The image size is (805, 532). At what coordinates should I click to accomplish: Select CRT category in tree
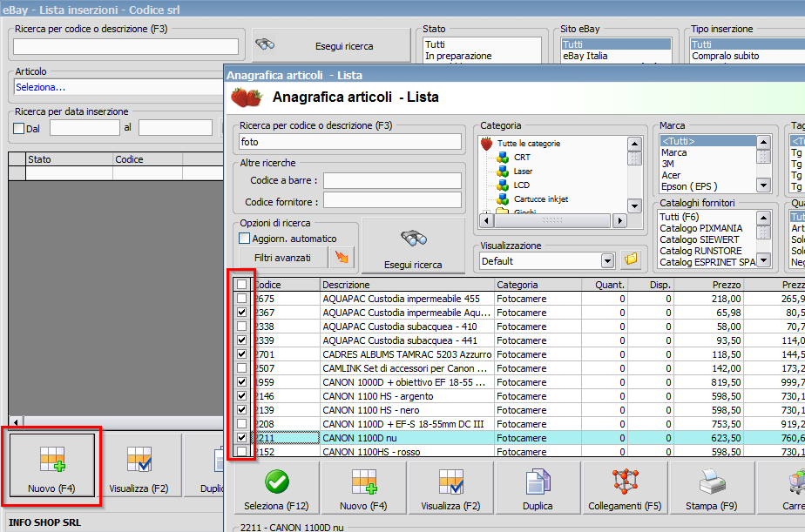522,158
